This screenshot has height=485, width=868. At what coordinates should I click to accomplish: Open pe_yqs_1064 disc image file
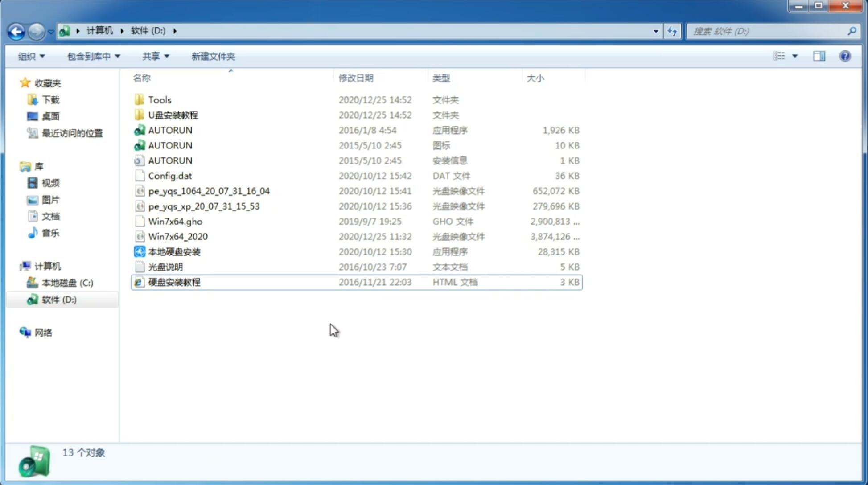click(x=209, y=190)
